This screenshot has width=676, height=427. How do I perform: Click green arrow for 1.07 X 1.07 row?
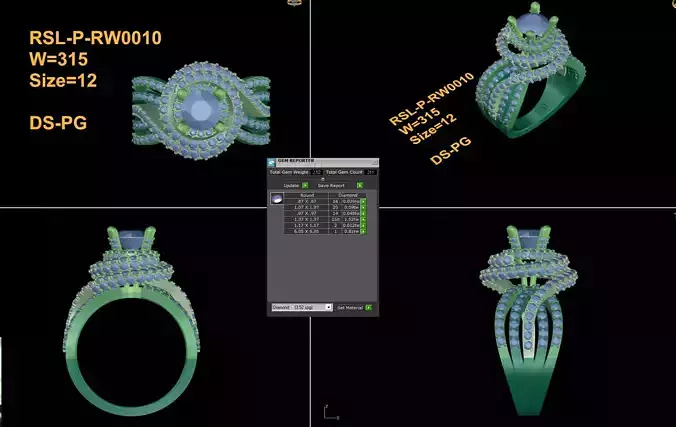tap(363, 207)
